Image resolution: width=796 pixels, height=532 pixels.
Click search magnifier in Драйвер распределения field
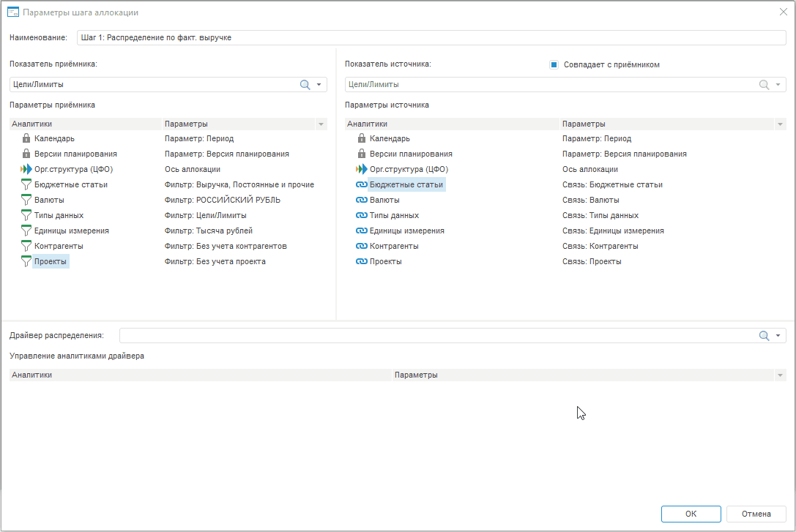[764, 336]
